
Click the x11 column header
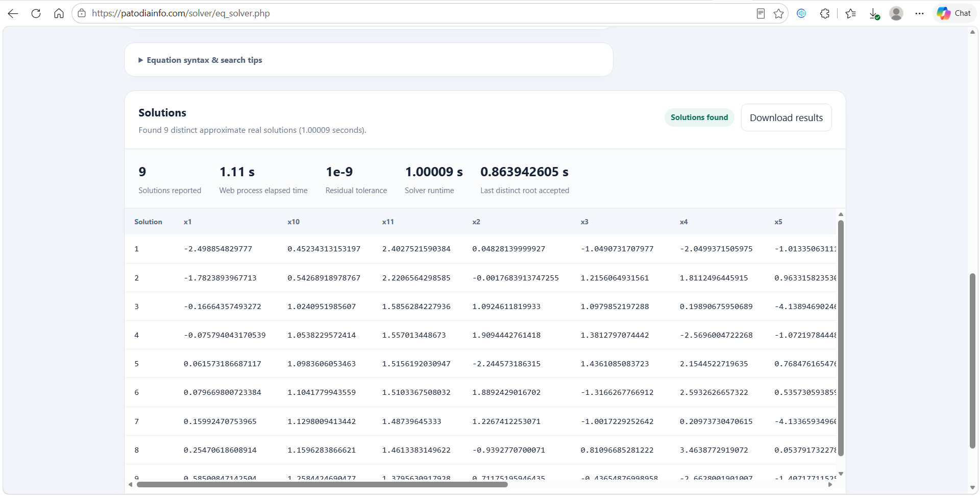pos(388,222)
